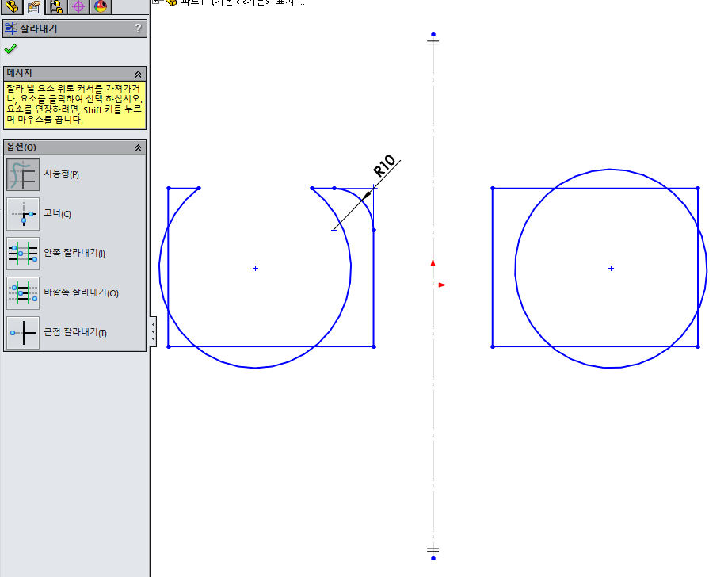Click the reference hierarchy toolbar icon

[x=54, y=7]
